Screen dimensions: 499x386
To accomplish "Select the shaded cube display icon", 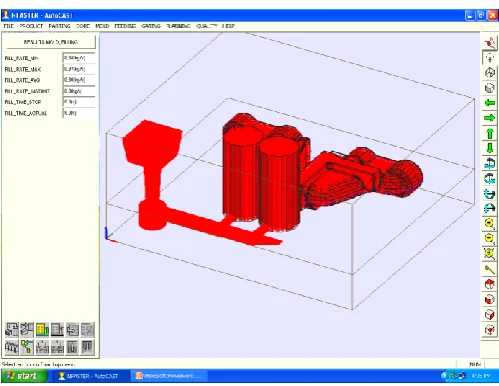I will coord(490,88).
